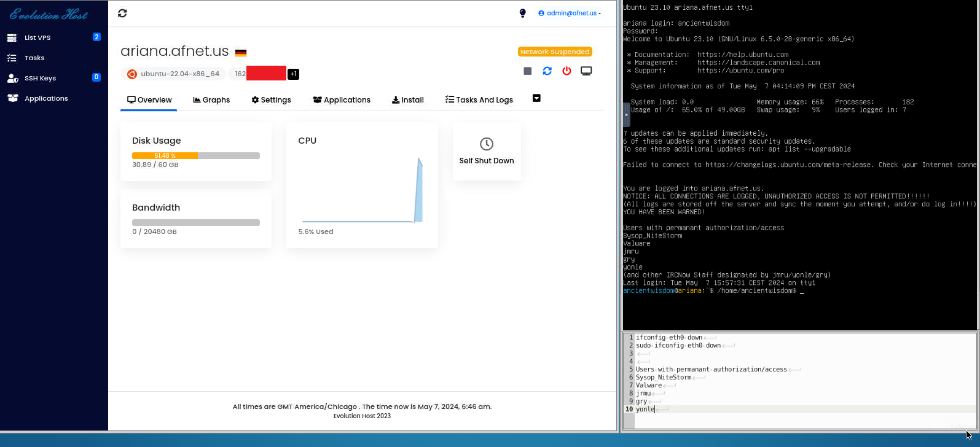Click the Self Shut Down clock button
The height and width of the screenshot is (447, 980).
pos(487,151)
